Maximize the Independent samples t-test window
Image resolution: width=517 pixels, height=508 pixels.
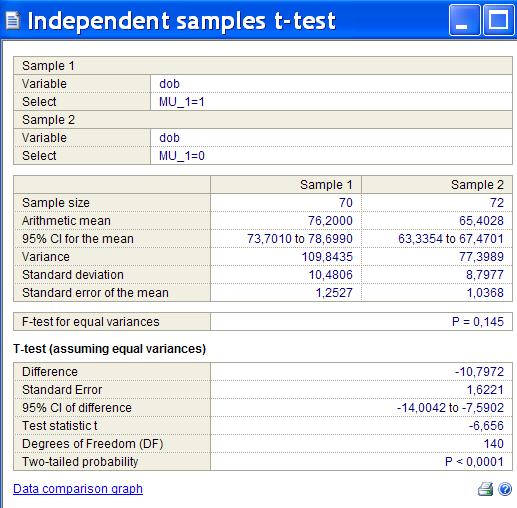tap(499, 20)
